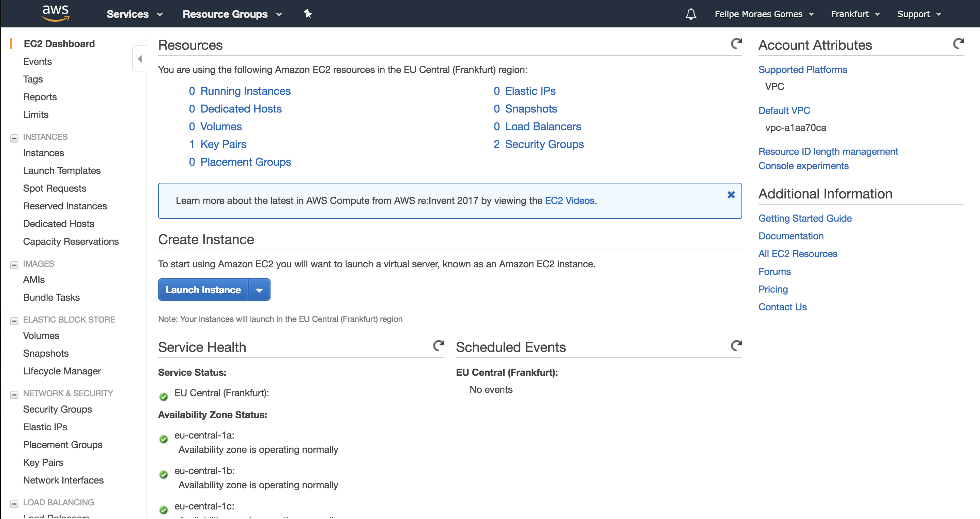This screenshot has height=519, width=980.
Task: Open Elastic IPs in the sidebar
Action: tap(45, 427)
